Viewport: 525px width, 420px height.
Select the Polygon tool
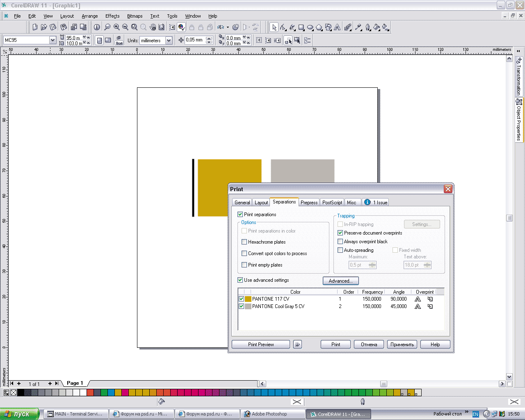pos(319,27)
